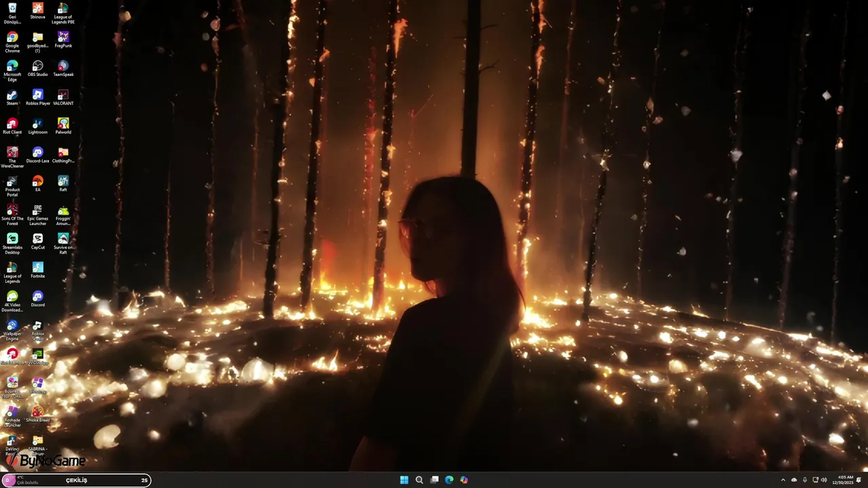Screen dimensions: 868x488
Task: Select the League of Legends PBE icon
Action: click(63, 13)
